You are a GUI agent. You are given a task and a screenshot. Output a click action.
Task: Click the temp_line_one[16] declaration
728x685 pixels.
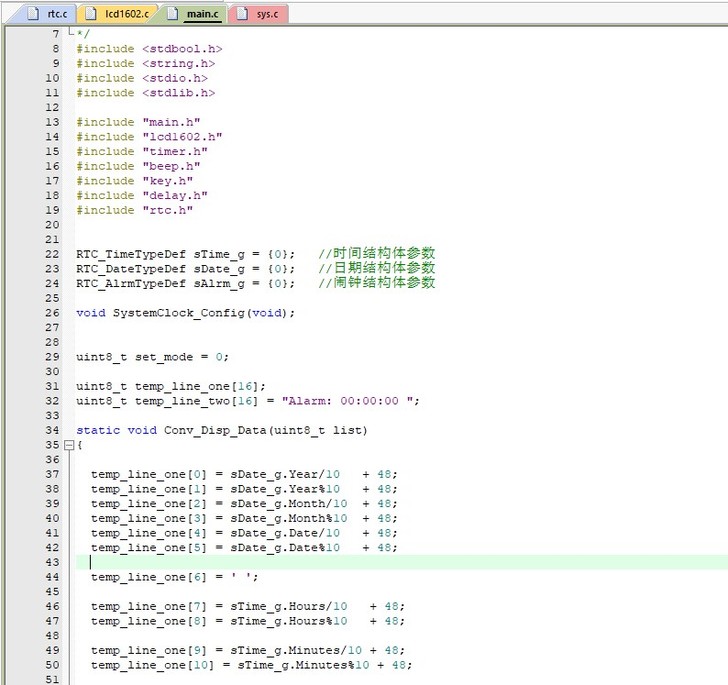[x=171, y=386]
